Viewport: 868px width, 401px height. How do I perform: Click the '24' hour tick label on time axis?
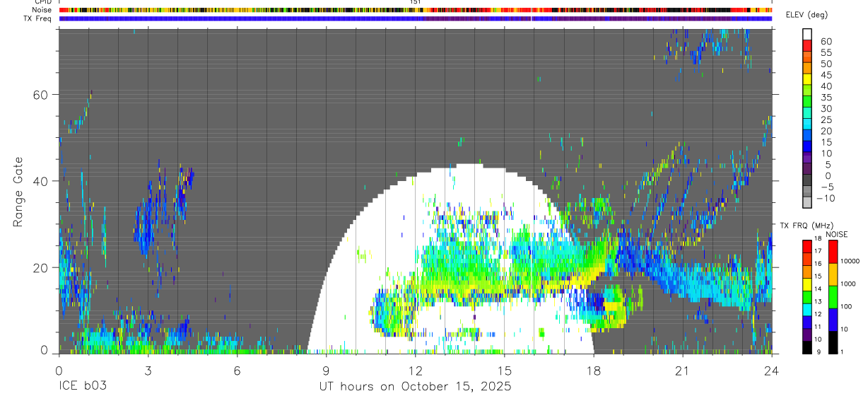point(771,371)
